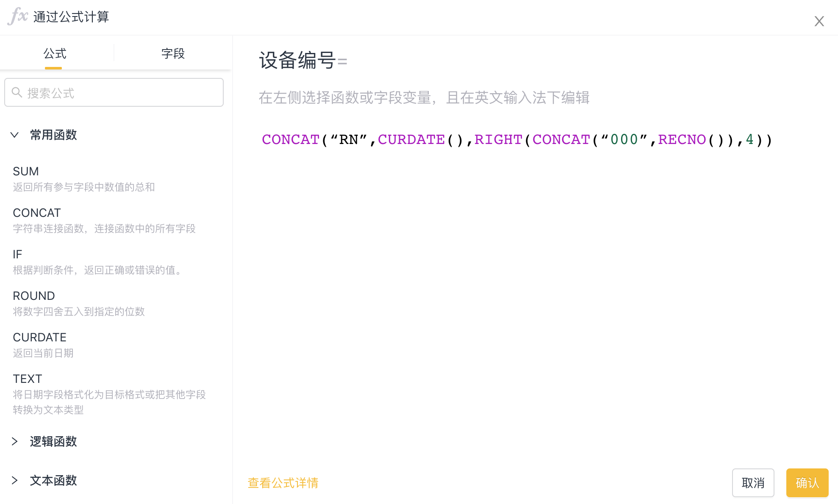Close the formula dialog with X icon

[819, 21]
